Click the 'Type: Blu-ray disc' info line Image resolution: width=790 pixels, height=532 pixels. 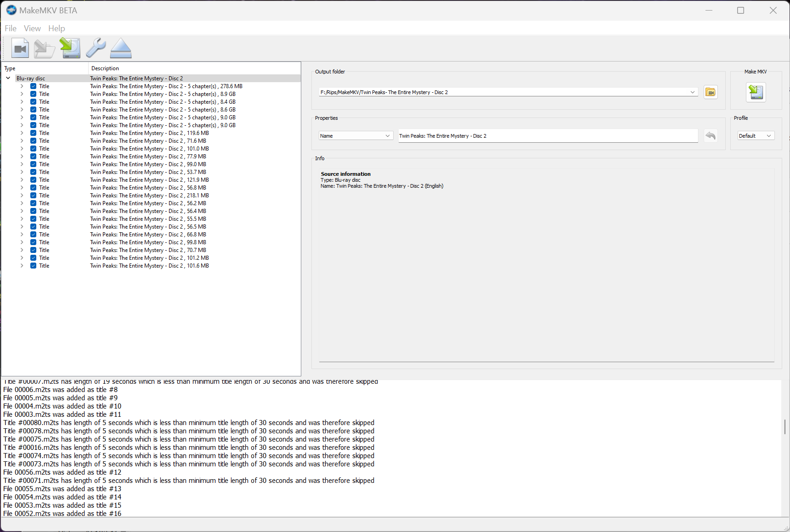(341, 180)
